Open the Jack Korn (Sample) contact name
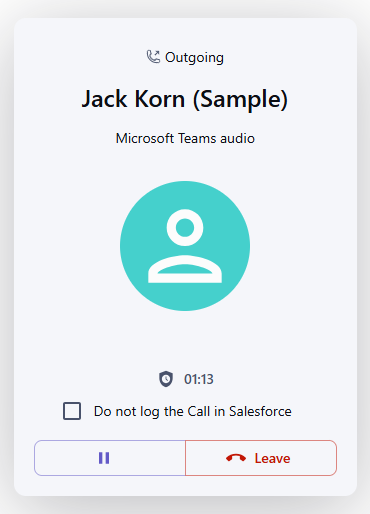 [185, 99]
